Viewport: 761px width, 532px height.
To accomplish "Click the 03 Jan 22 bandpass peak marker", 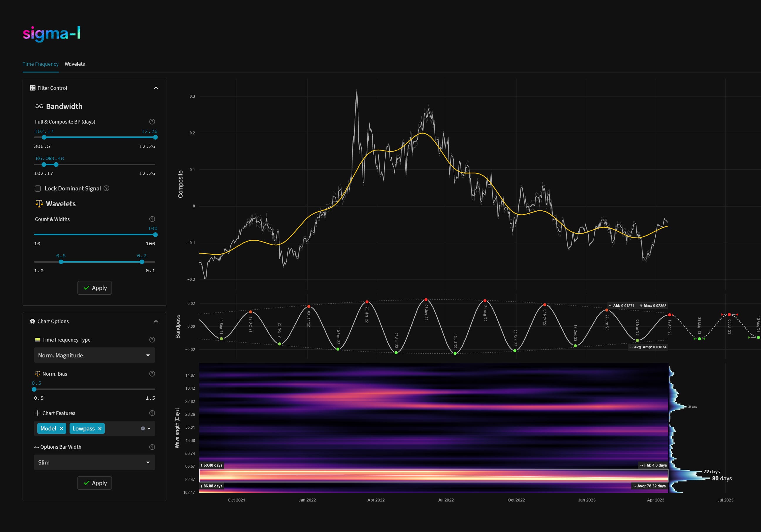I will coord(309,307).
